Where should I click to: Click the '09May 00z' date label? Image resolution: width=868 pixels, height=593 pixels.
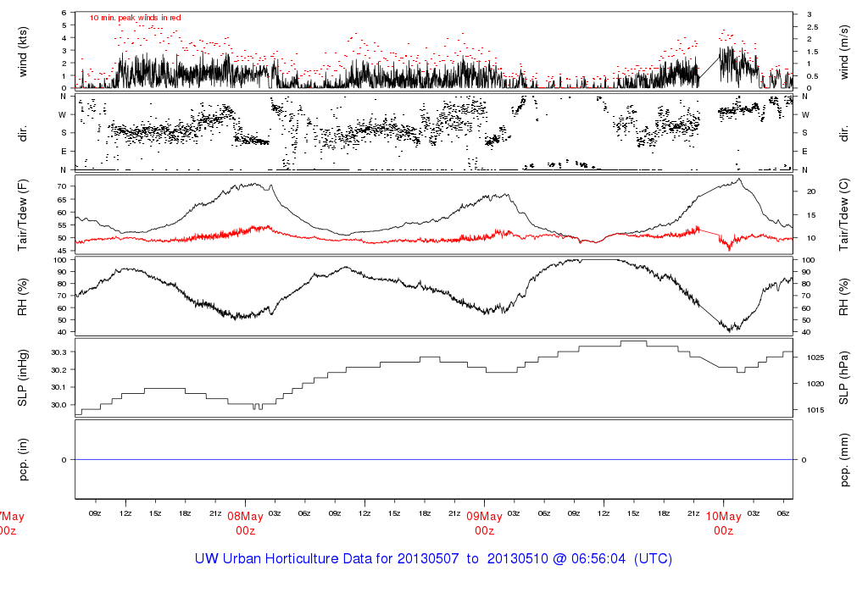[x=484, y=524]
